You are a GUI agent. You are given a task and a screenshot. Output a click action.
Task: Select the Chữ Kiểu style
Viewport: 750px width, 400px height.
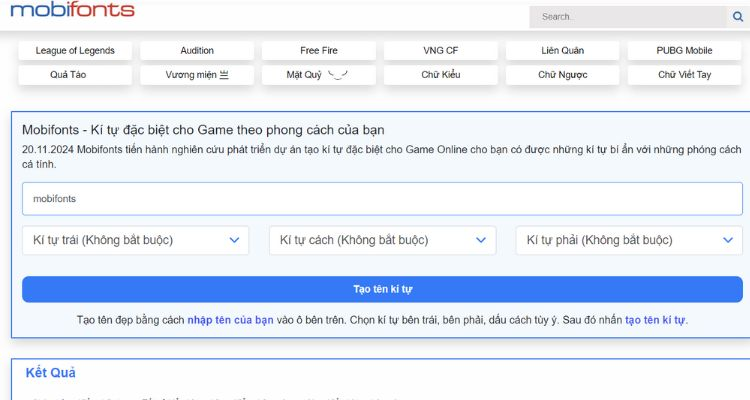(441, 75)
